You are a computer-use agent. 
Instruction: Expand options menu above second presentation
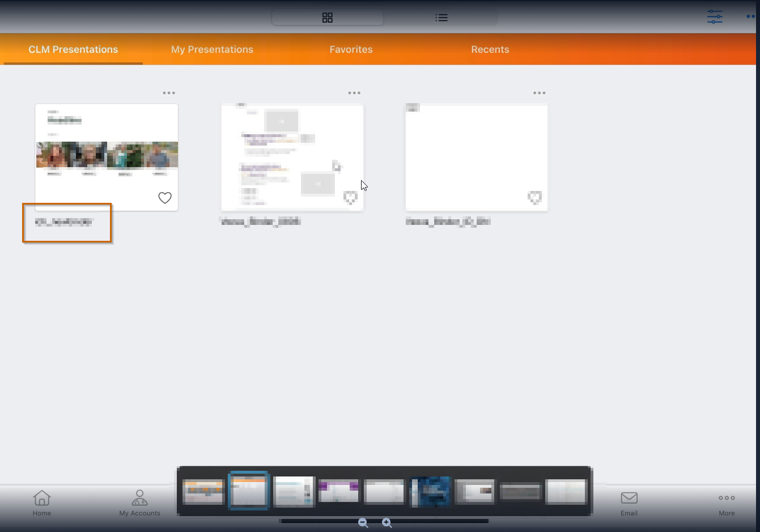(x=354, y=93)
